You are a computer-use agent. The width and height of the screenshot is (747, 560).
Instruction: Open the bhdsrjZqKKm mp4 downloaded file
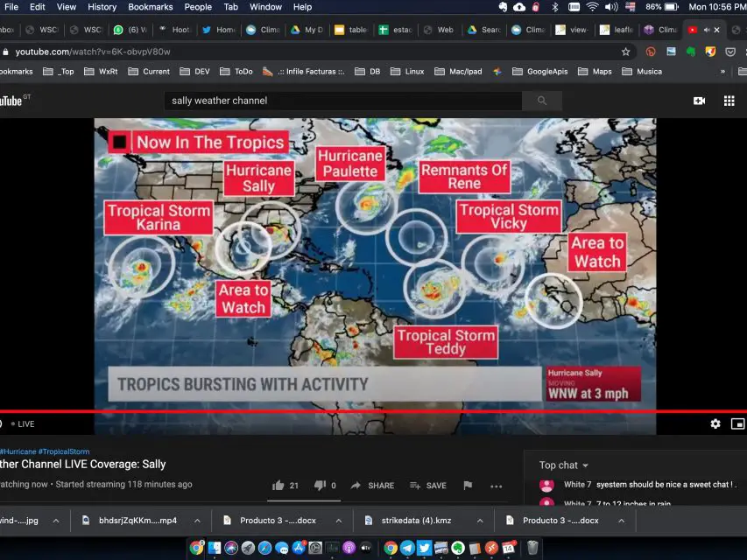point(137,521)
